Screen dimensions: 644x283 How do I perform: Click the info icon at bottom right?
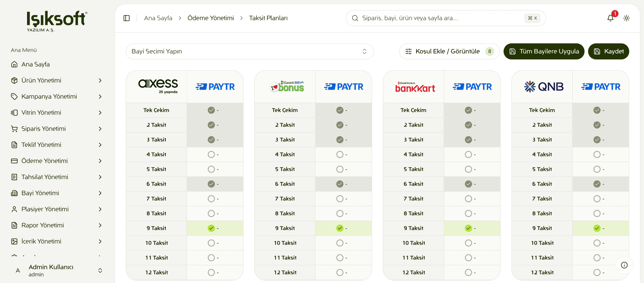click(624, 265)
